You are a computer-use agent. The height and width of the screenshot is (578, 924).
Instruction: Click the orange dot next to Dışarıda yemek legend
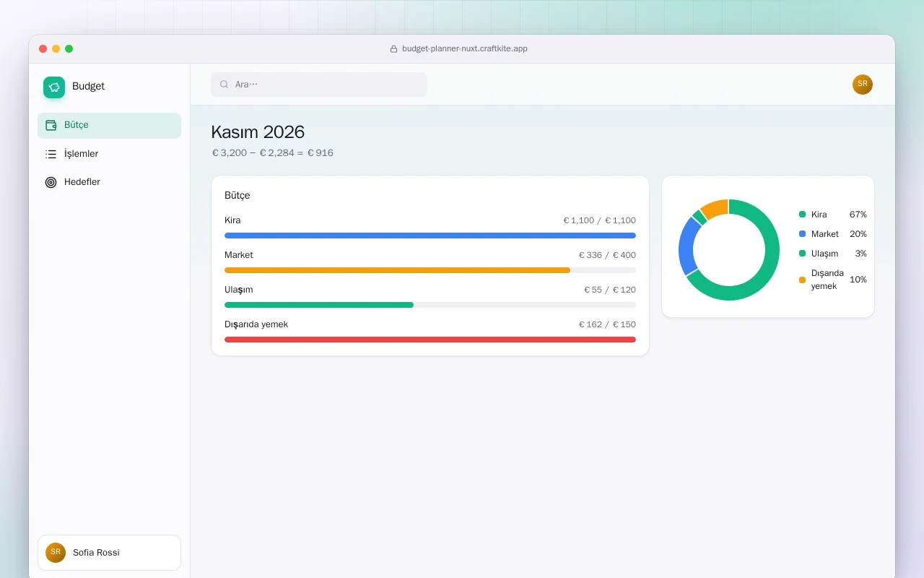point(802,280)
